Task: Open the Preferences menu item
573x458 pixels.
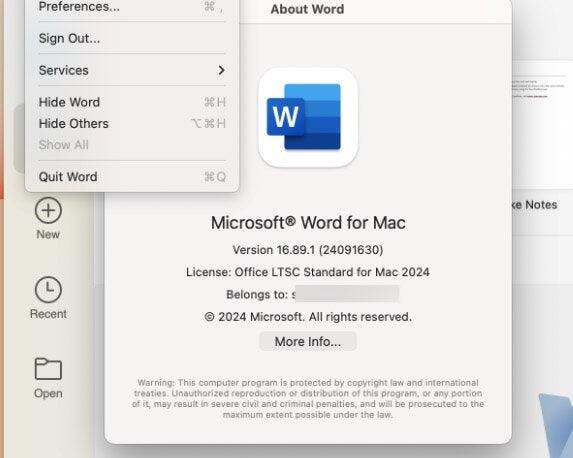Action: 132,7
